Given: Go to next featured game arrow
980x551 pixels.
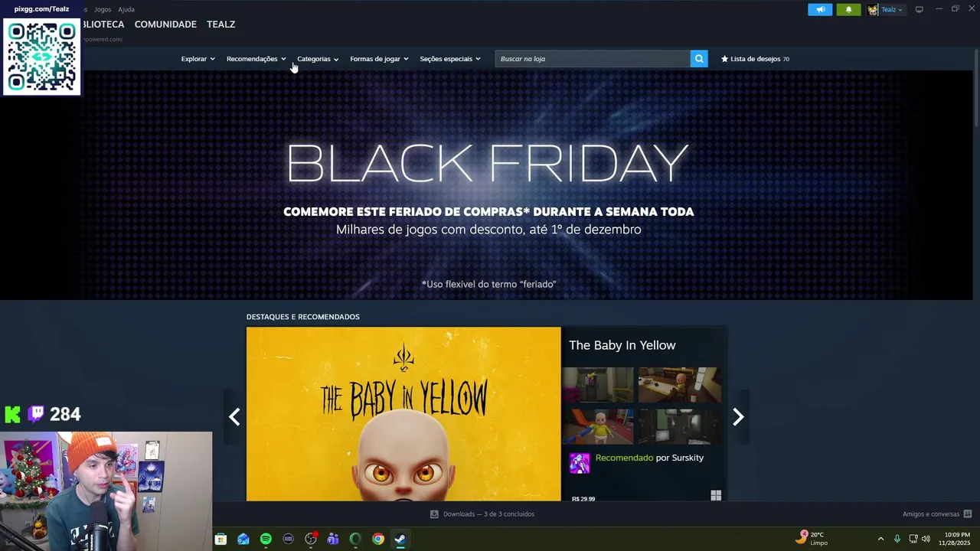Looking at the screenshot, I should [x=738, y=416].
